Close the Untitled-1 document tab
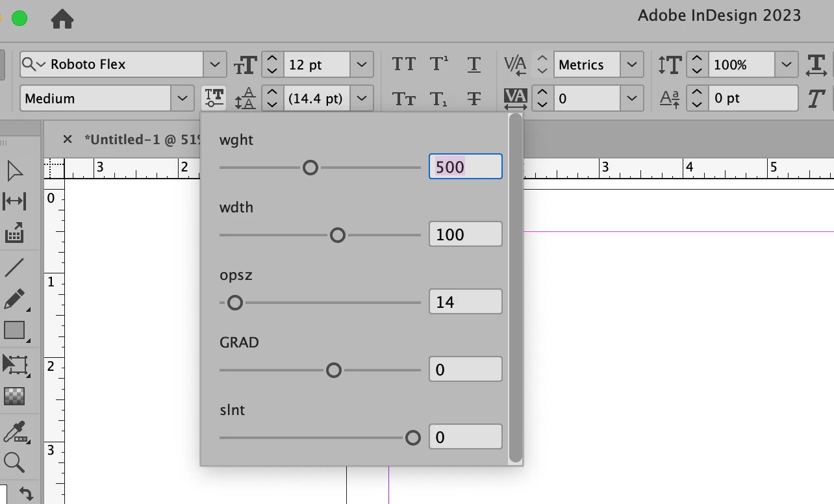The image size is (834, 504). (67, 139)
